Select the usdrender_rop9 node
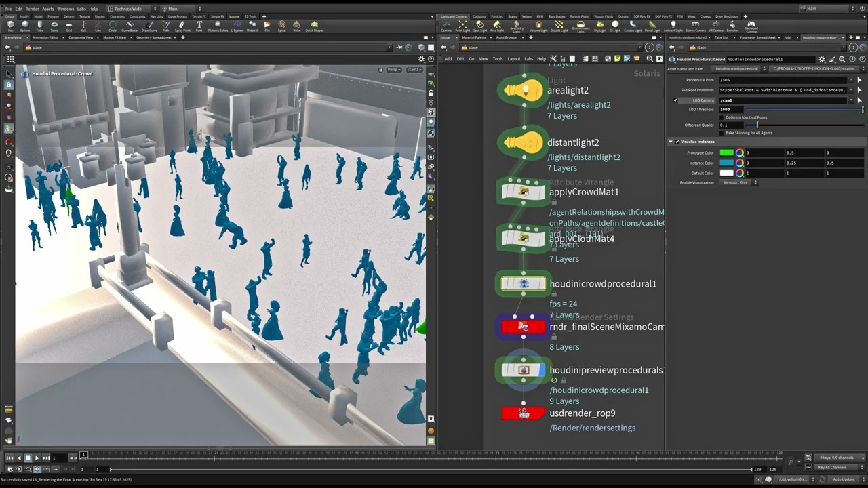This screenshot has width=868, height=488. click(523, 413)
